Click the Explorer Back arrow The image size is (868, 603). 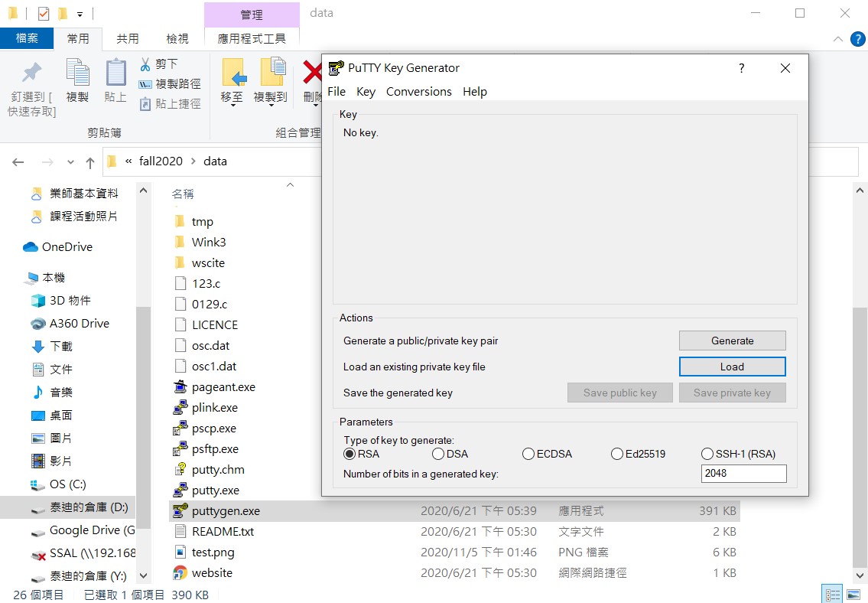tap(18, 162)
